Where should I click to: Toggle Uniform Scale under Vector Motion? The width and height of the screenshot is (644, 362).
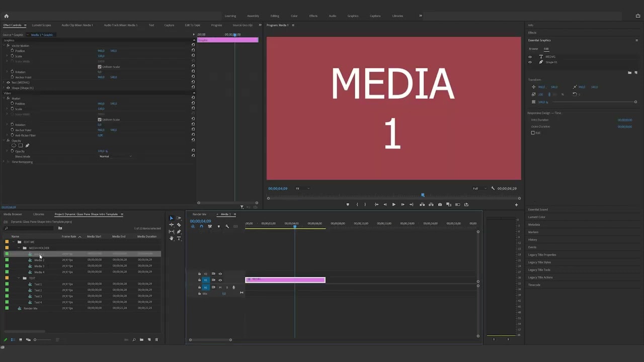[100, 67]
